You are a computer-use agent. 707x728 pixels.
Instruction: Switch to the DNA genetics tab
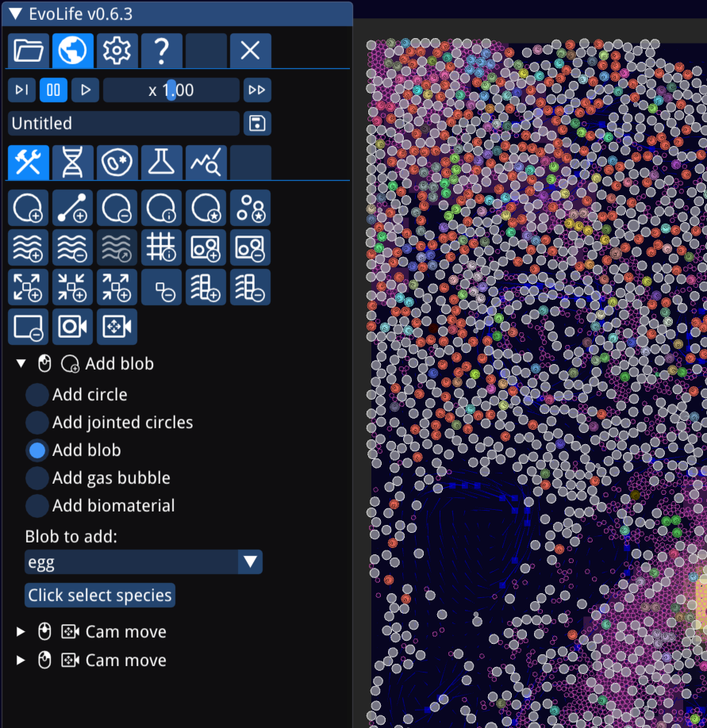[x=72, y=163]
